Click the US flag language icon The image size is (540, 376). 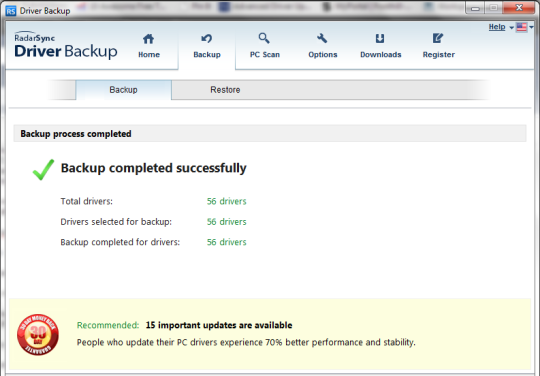coord(521,27)
